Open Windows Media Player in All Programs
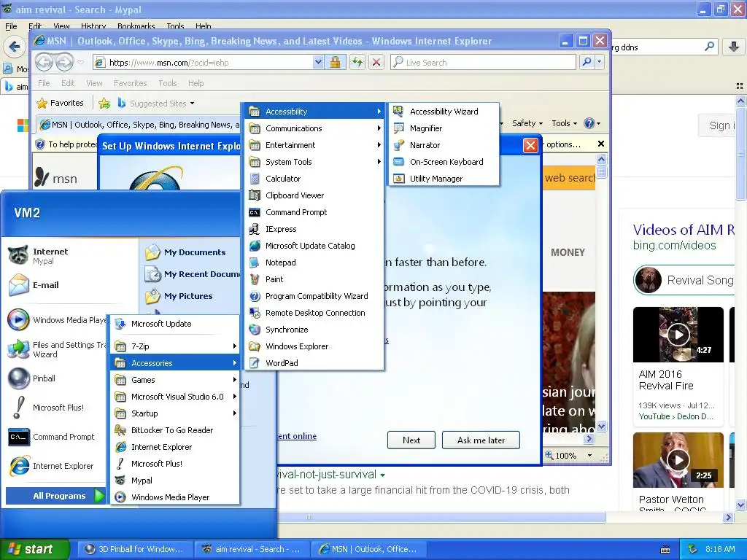Image resolution: width=747 pixels, height=560 pixels. [x=175, y=497]
